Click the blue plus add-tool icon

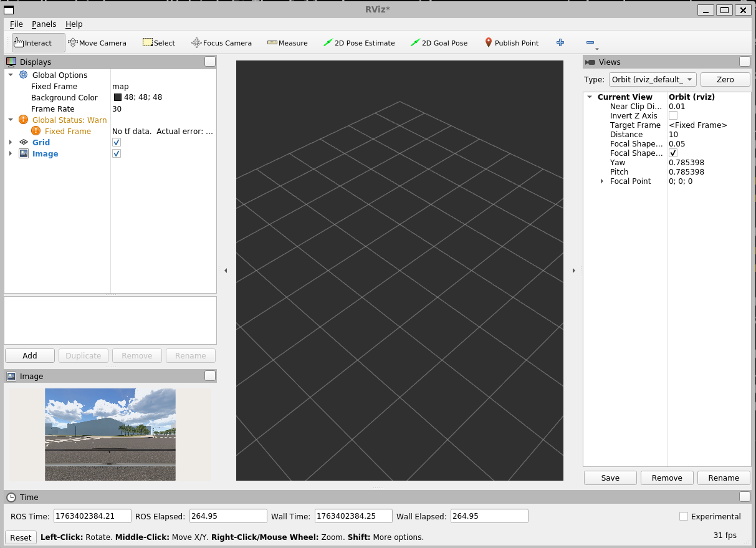[x=560, y=42]
